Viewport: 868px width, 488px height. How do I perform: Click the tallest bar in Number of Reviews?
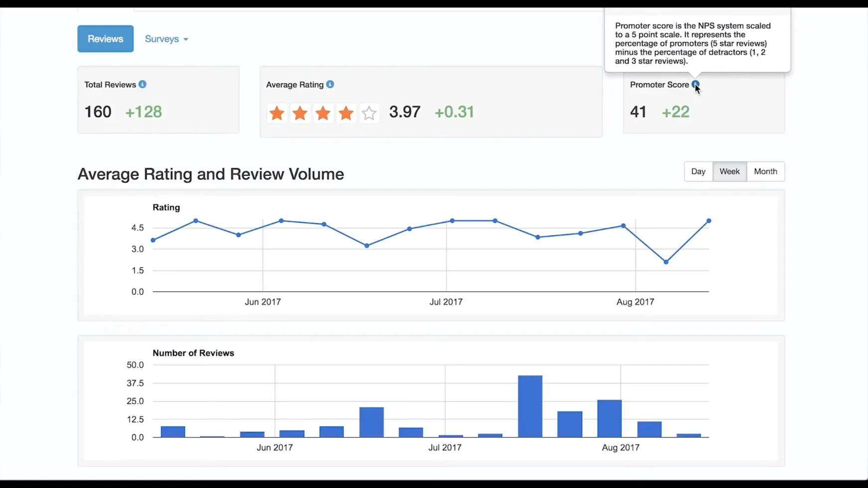pos(530,406)
